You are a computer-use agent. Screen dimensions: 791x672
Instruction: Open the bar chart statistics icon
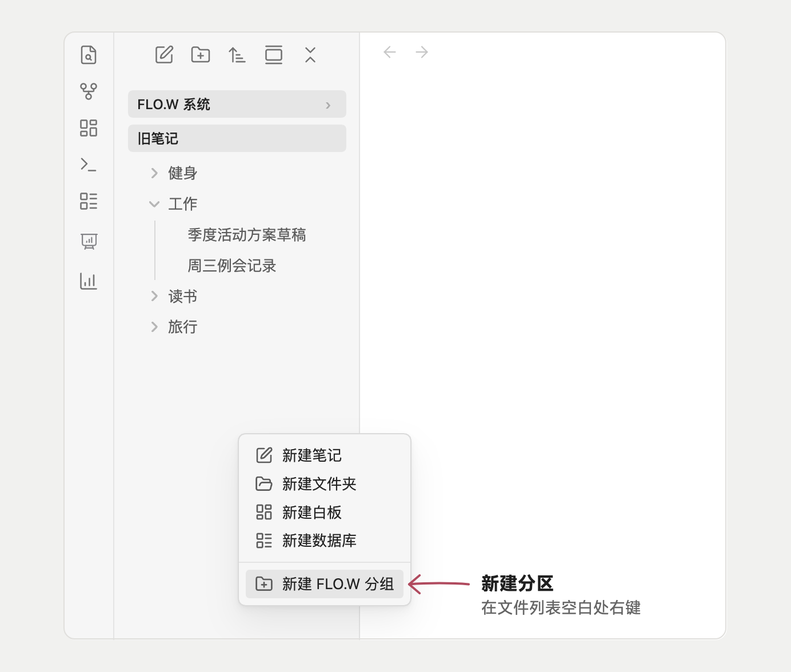[89, 281]
